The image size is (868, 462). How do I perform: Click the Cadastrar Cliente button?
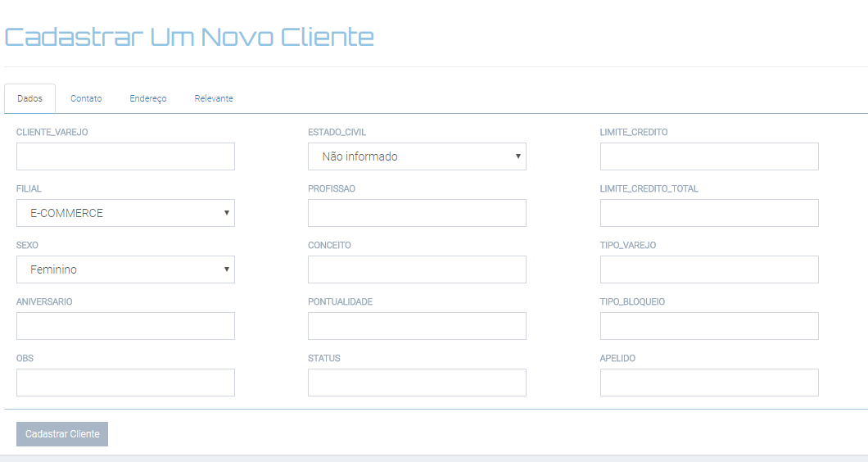tap(62, 434)
